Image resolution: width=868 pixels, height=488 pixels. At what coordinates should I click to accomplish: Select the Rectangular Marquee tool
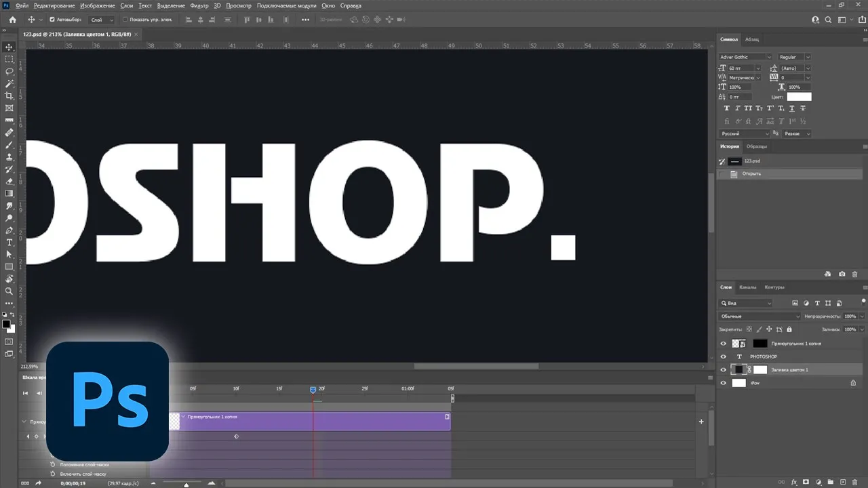(9, 59)
